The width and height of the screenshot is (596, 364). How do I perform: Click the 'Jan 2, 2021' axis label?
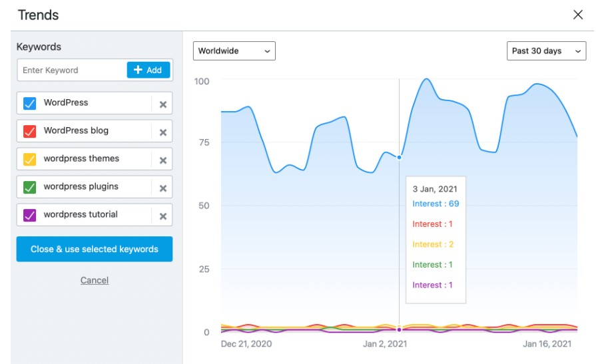click(x=385, y=344)
